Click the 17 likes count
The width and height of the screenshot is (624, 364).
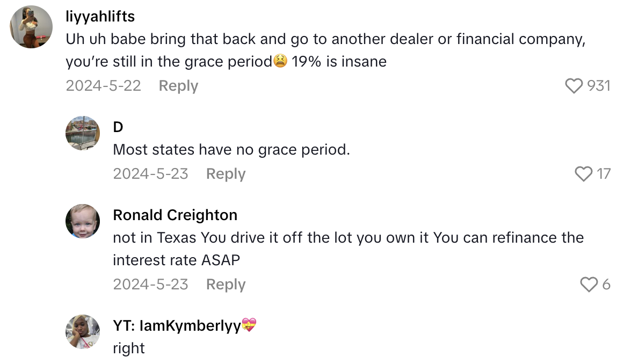pos(604,174)
